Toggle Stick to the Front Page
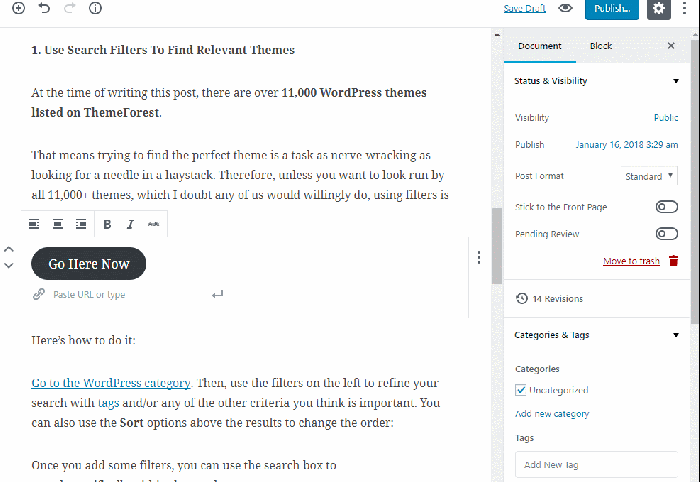This screenshot has height=482, width=700. coord(667,207)
